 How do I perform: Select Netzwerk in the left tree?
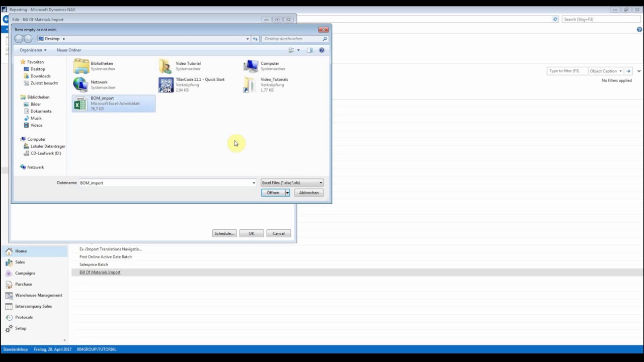pos(35,167)
